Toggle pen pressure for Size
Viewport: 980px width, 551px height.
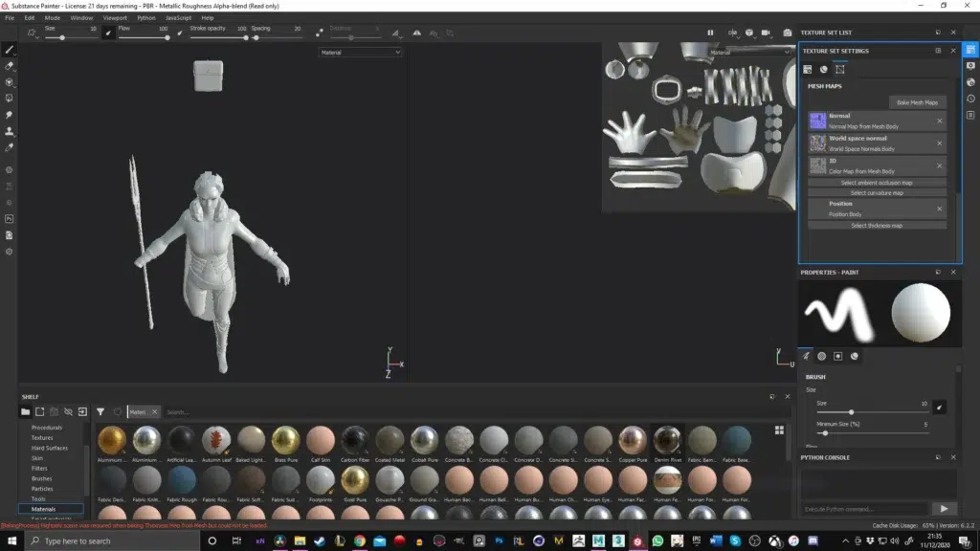click(108, 33)
